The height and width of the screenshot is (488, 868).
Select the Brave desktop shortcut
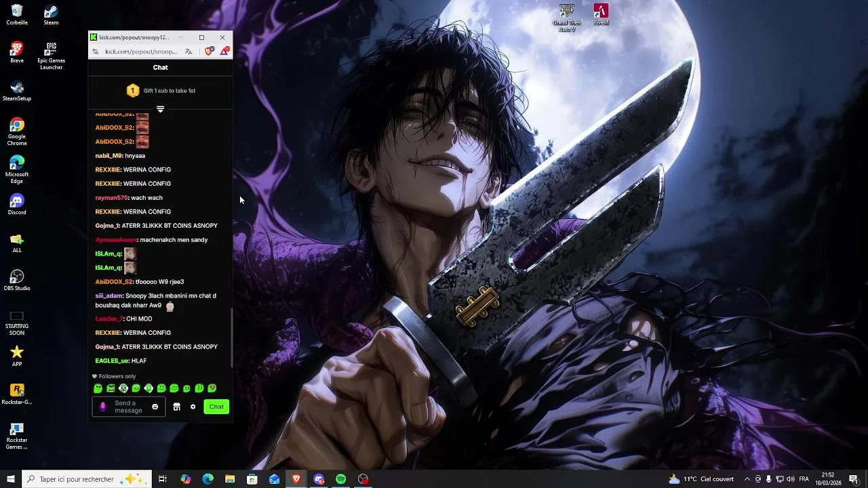[17, 52]
